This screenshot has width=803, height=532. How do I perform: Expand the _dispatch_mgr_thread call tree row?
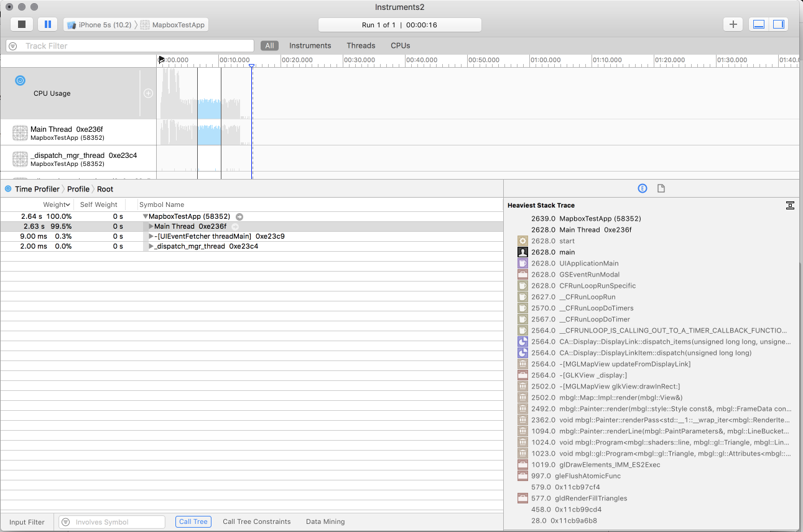[x=150, y=246]
